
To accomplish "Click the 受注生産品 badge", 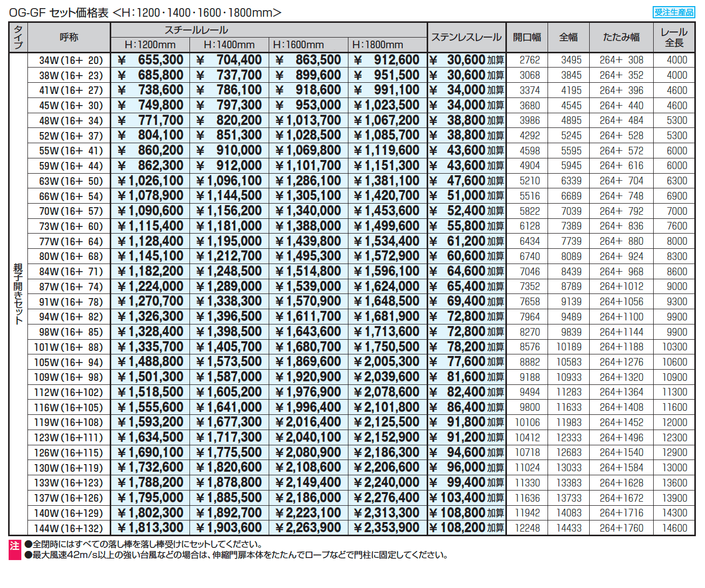I will coord(674,13).
